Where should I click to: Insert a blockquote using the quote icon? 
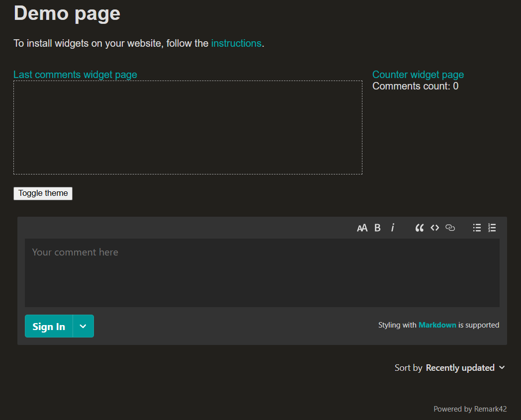point(420,228)
